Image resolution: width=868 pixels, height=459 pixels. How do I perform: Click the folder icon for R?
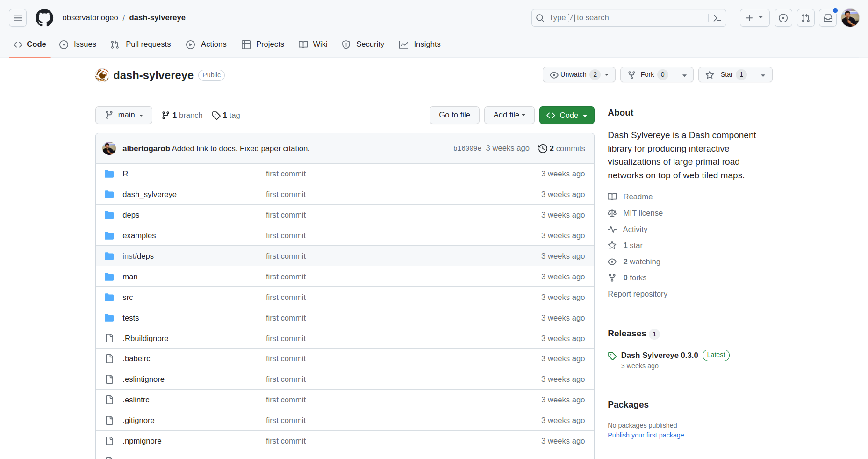[x=109, y=174]
